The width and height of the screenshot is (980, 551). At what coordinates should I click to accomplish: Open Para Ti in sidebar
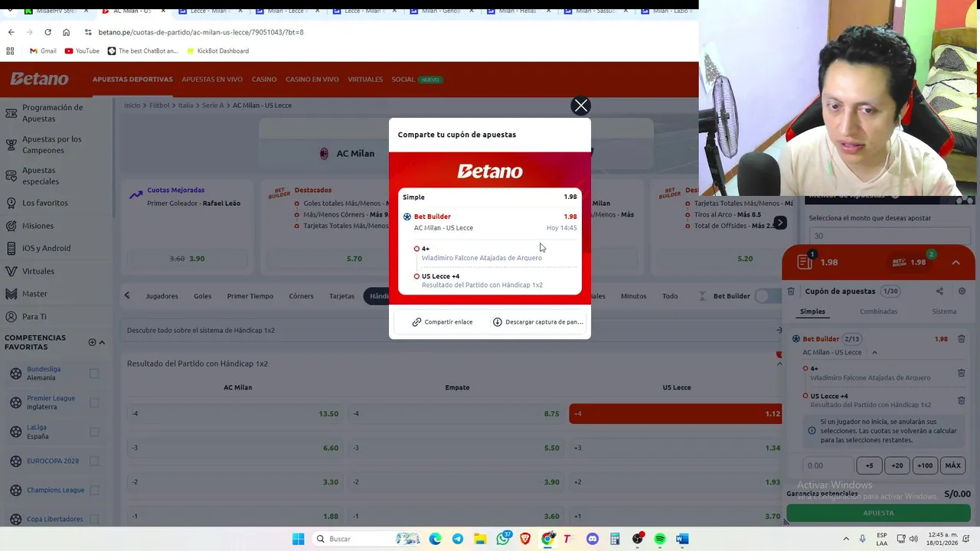[34, 317]
